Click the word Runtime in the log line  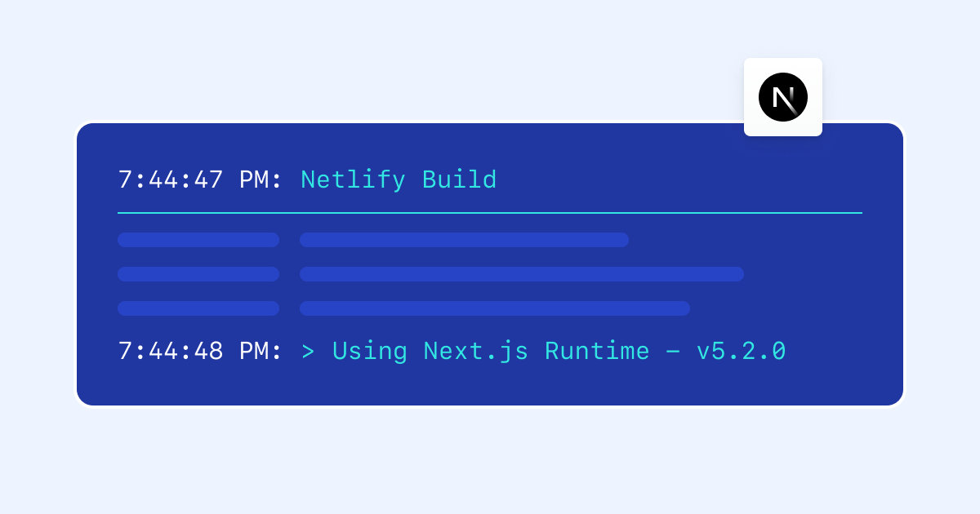(x=597, y=351)
